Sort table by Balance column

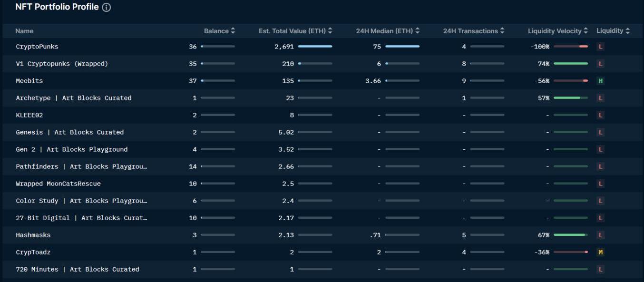pyautogui.click(x=219, y=31)
